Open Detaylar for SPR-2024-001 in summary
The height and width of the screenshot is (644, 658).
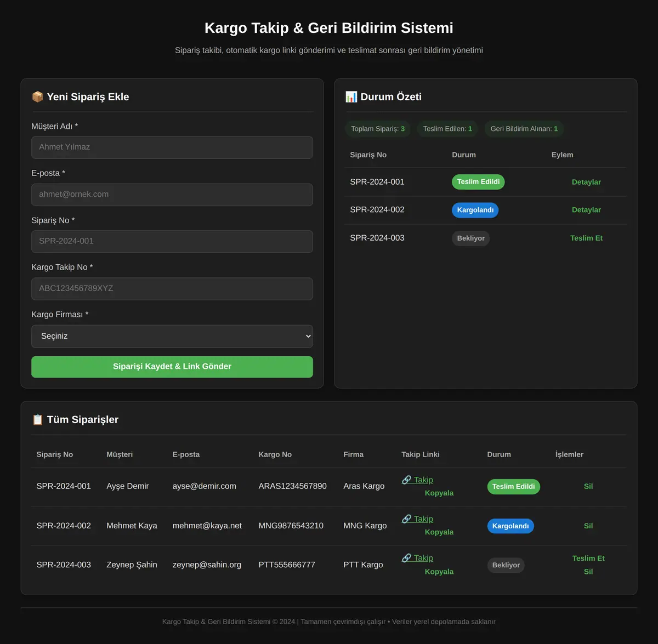coord(586,182)
